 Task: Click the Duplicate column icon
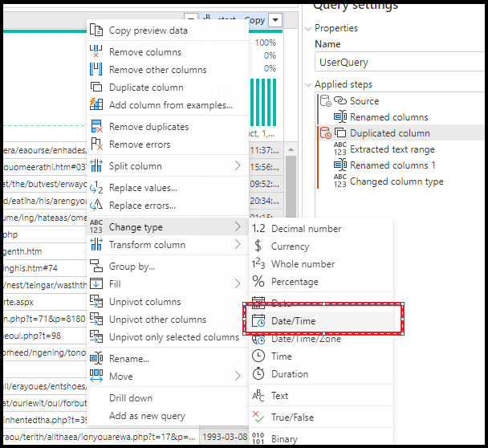96,87
